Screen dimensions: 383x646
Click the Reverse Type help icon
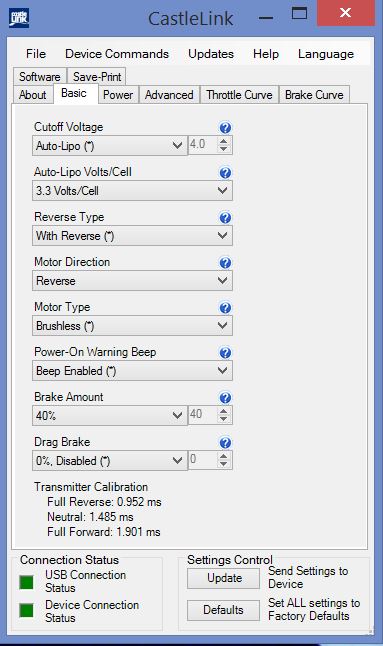pyautogui.click(x=225, y=218)
